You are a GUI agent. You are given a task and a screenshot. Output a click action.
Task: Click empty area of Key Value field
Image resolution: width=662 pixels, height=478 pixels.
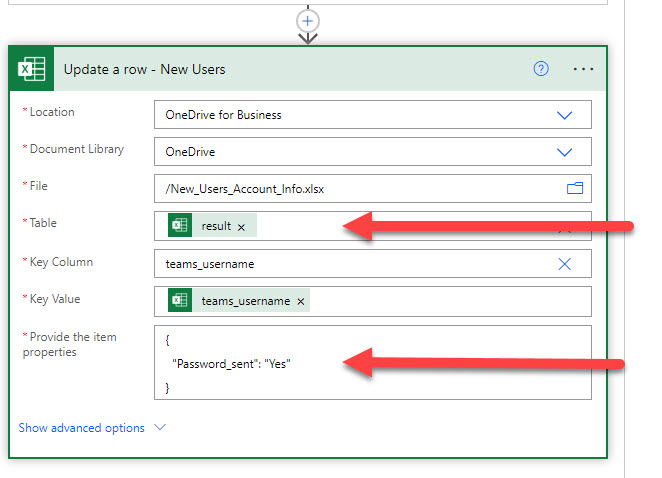[450, 301]
